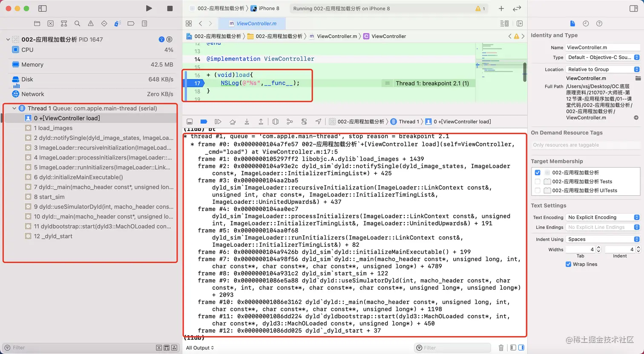This screenshot has height=354, width=644.
Task: Adjust the Tab width stepper
Action: click(x=598, y=249)
